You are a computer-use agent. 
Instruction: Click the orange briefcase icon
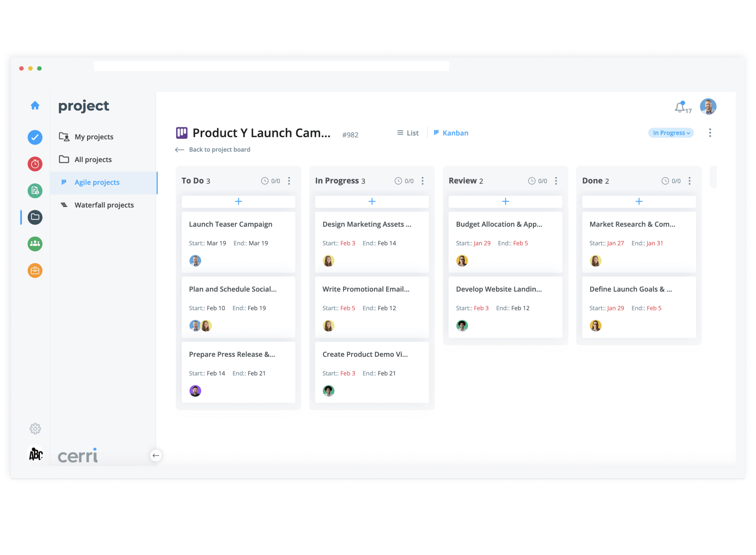click(x=35, y=271)
